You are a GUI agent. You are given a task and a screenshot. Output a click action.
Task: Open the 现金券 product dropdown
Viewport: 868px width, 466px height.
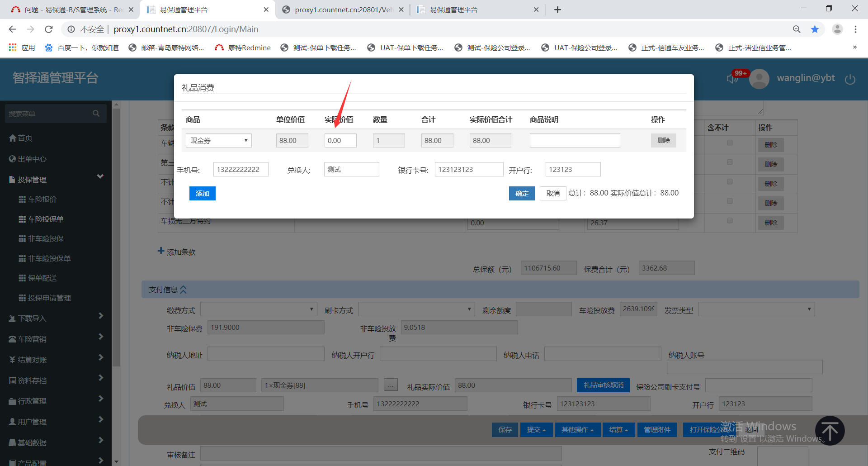coord(219,141)
